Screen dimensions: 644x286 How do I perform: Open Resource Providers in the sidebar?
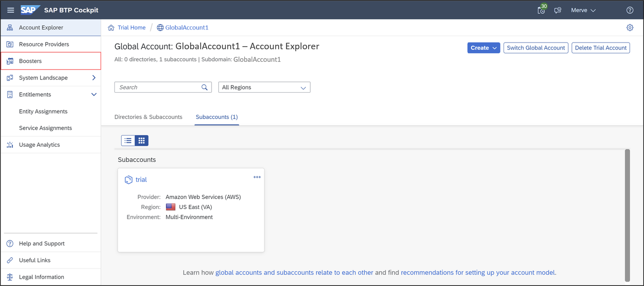[x=51, y=44]
